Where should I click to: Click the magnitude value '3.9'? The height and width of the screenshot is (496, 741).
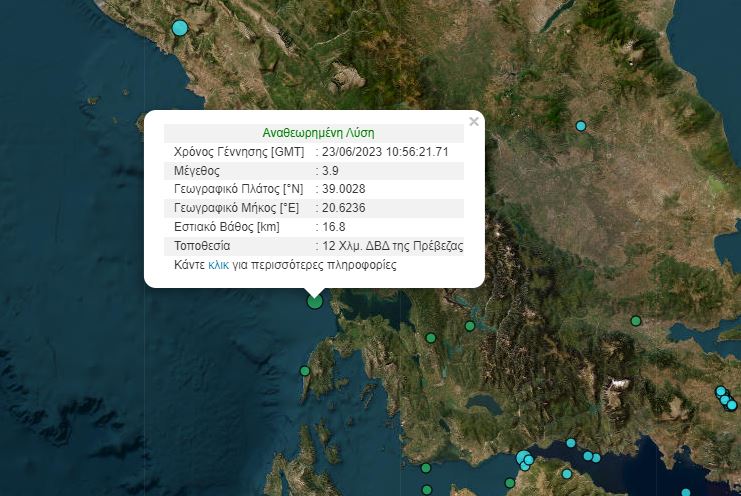click(330, 171)
